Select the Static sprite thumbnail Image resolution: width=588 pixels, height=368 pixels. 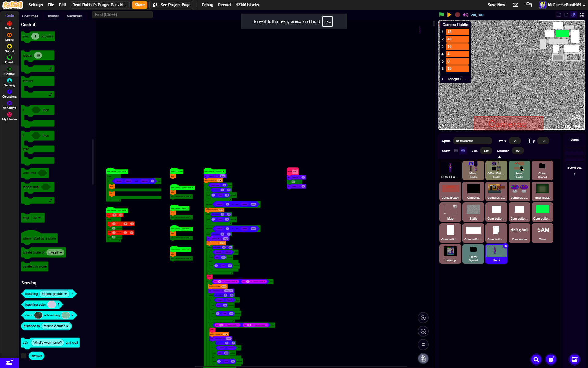(x=473, y=212)
